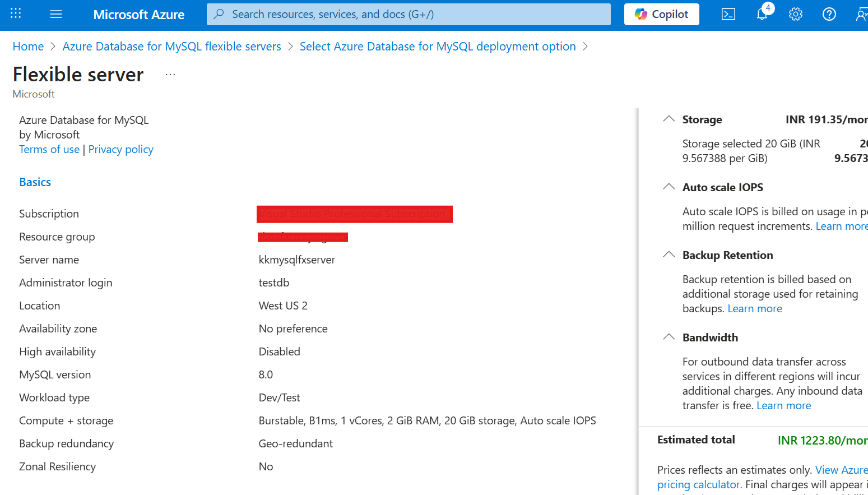Collapse the Storage cost section
868x495 pixels.
point(669,119)
